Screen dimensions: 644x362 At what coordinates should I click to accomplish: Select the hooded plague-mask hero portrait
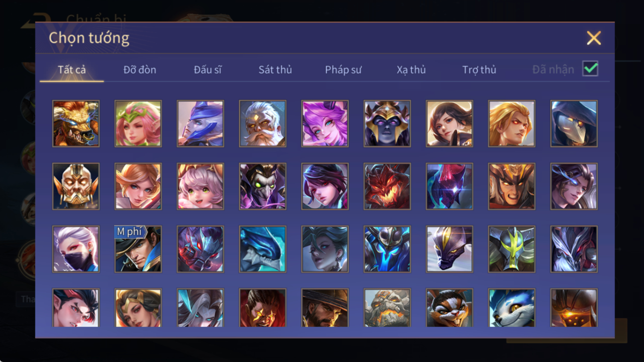tap(574, 124)
